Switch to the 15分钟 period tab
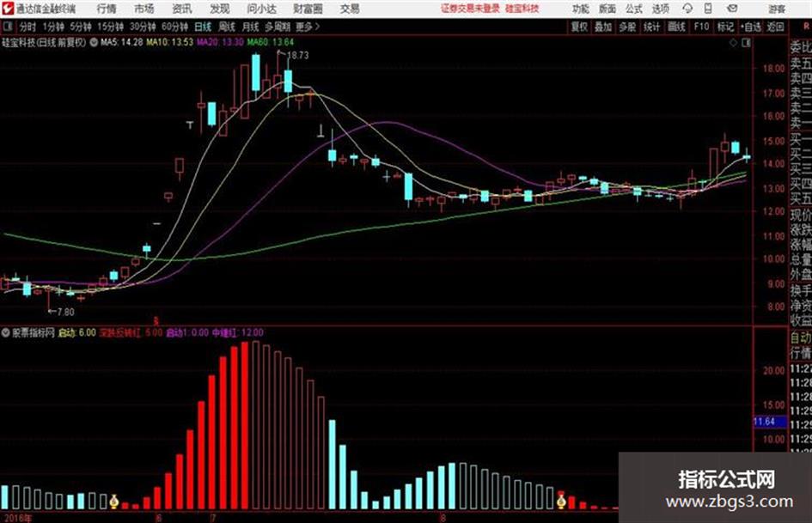 (110, 27)
